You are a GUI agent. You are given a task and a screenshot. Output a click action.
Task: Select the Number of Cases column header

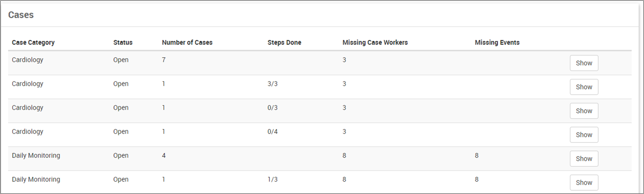187,42
